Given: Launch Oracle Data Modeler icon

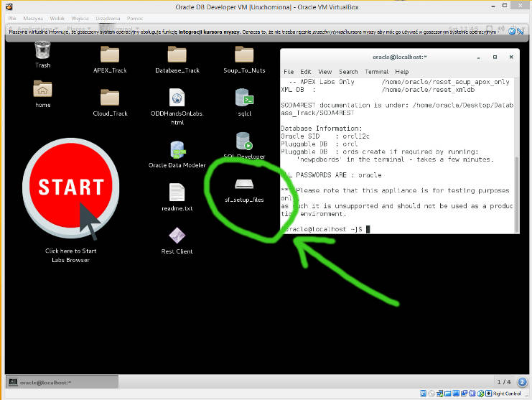Looking at the screenshot, I should [x=177, y=150].
